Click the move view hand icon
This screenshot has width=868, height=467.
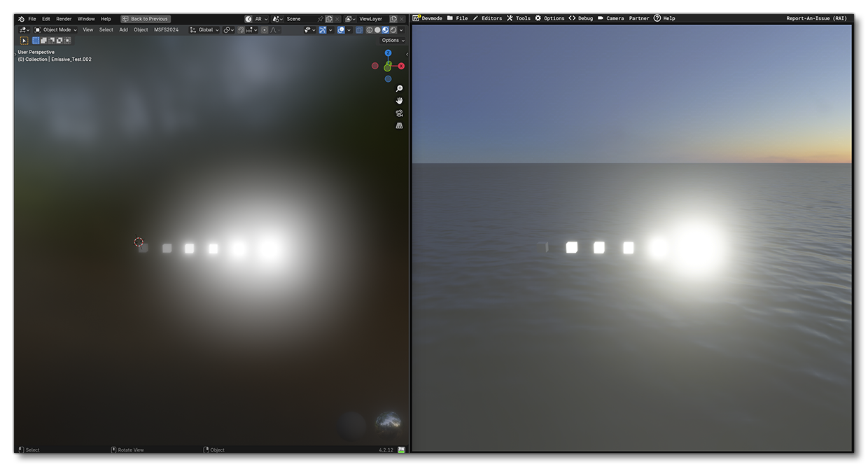pyautogui.click(x=398, y=101)
